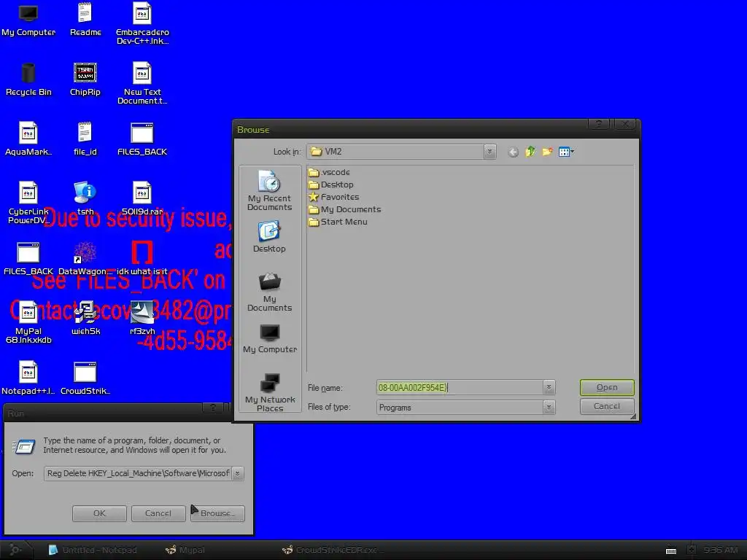Select the 'idk what is it' desktop icon
The height and width of the screenshot is (560, 747).
point(142,260)
